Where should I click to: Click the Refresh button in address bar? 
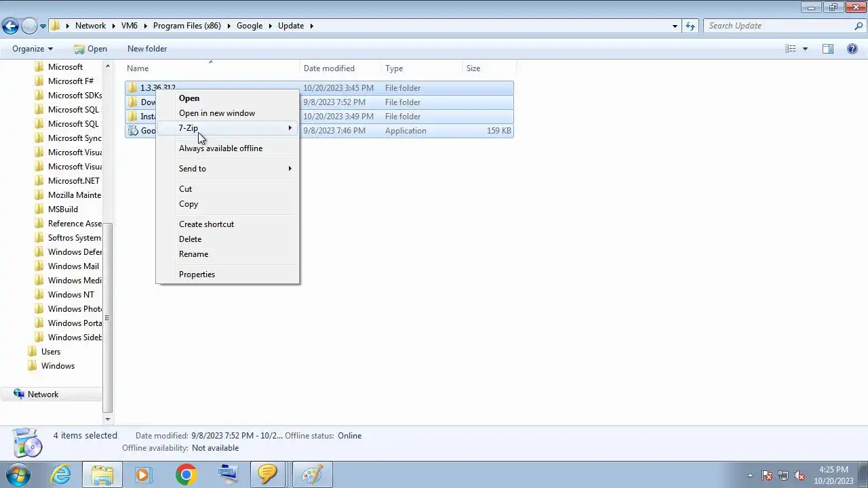click(690, 26)
